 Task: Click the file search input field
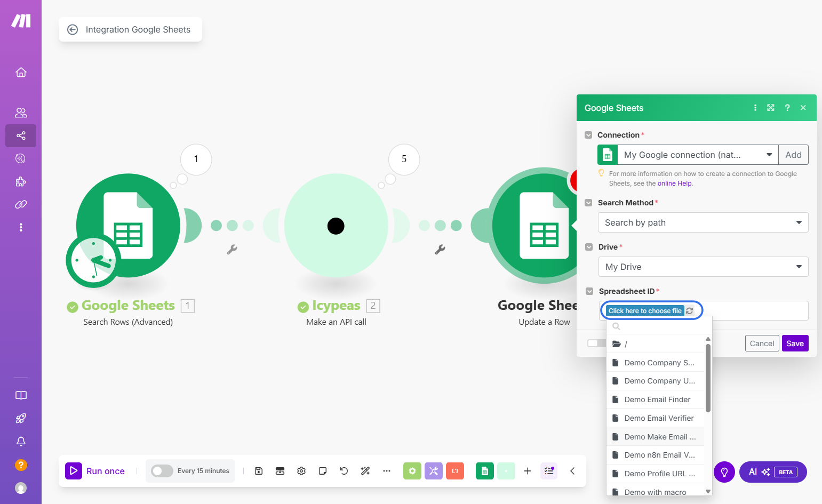[659, 326]
